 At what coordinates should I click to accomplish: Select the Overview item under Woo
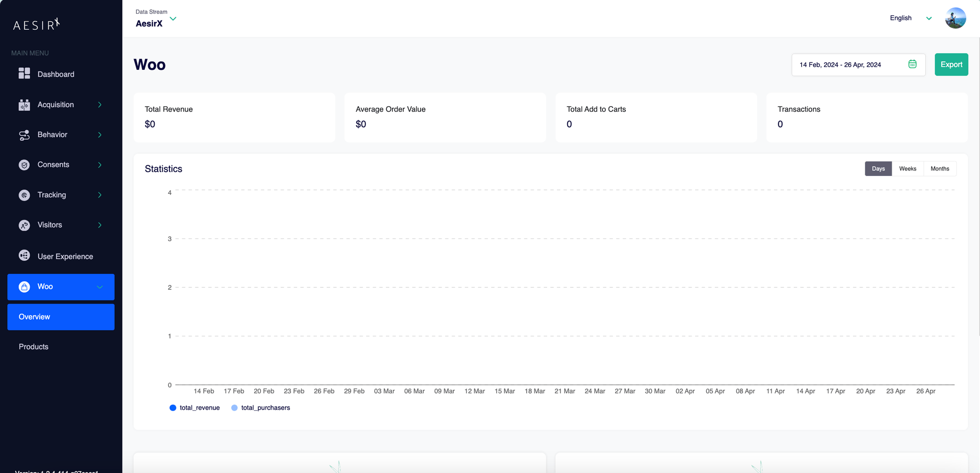[34, 316]
